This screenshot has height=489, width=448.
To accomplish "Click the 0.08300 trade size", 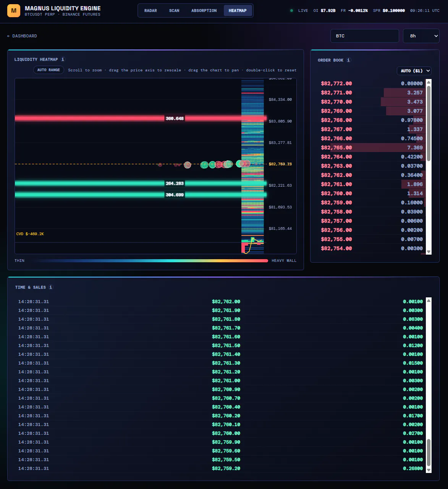I will pos(413,319).
